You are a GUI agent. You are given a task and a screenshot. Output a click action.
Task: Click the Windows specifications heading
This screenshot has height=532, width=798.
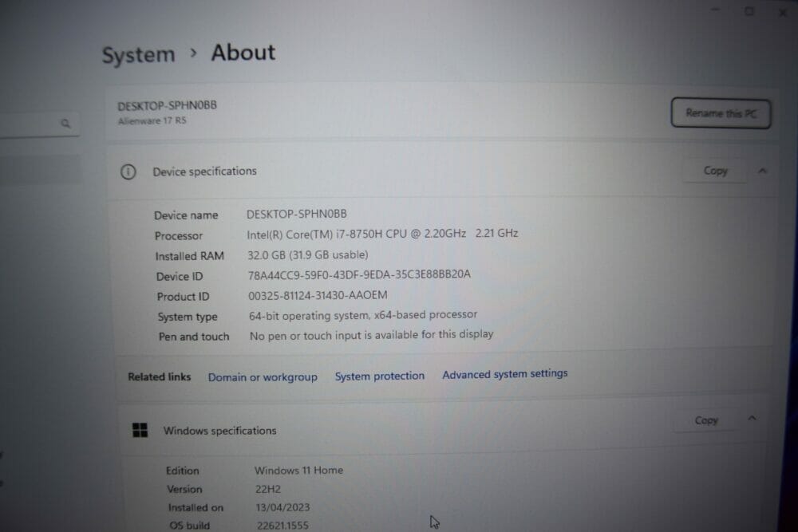tap(220, 431)
